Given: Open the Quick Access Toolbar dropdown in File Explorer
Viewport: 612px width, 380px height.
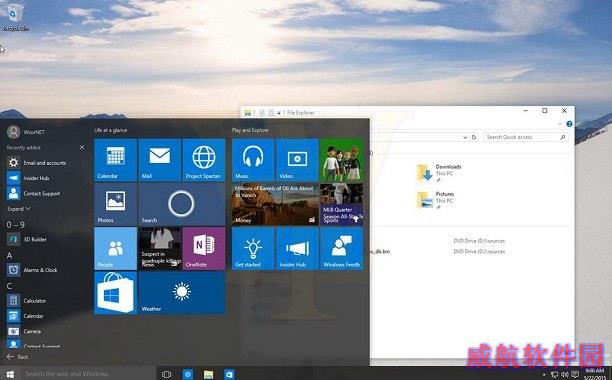Looking at the screenshot, I should click(x=279, y=113).
